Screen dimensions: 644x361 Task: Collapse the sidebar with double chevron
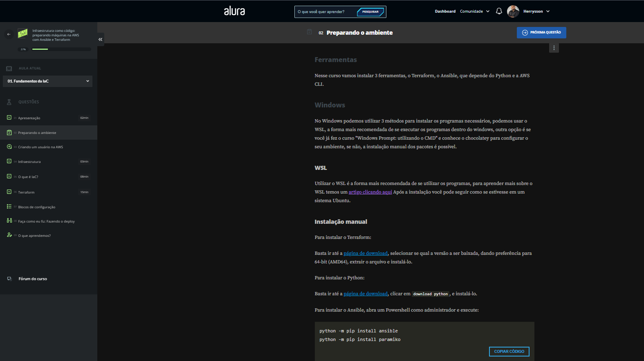pos(100,39)
